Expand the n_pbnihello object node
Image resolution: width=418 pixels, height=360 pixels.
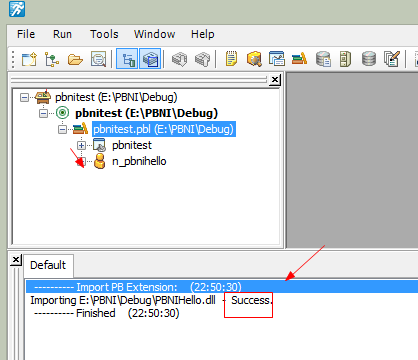81,161
